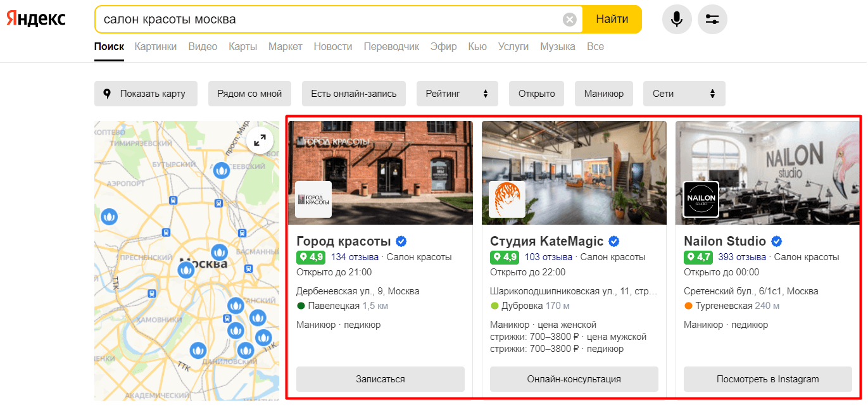
Task: Click the yellow Найти button
Action: [x=612, y=19]
